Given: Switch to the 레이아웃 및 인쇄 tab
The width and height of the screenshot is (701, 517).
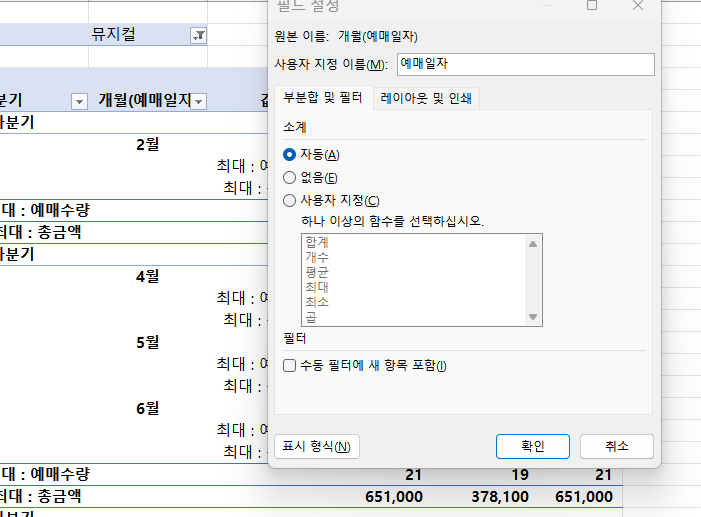Looking at the screenshot, I should click(x=427, y=98).
